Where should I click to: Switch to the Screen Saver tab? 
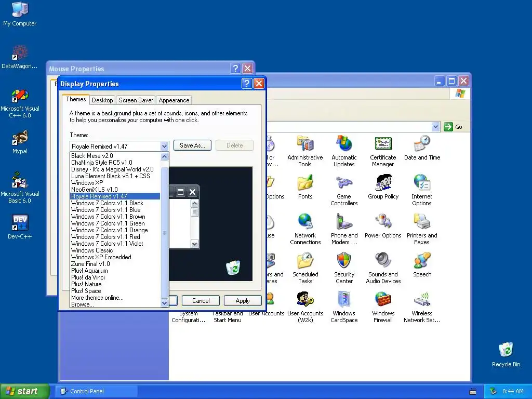click(x=136, y=100)
